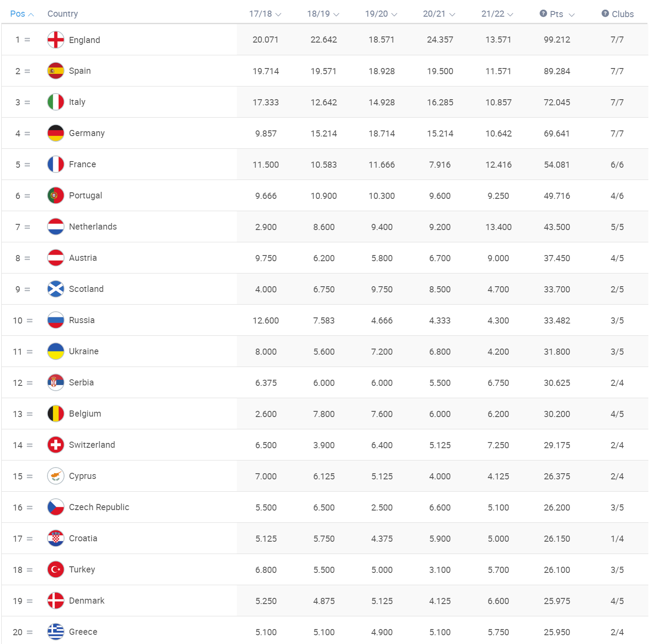Click the Switzerland flag icon

point(56,445)
